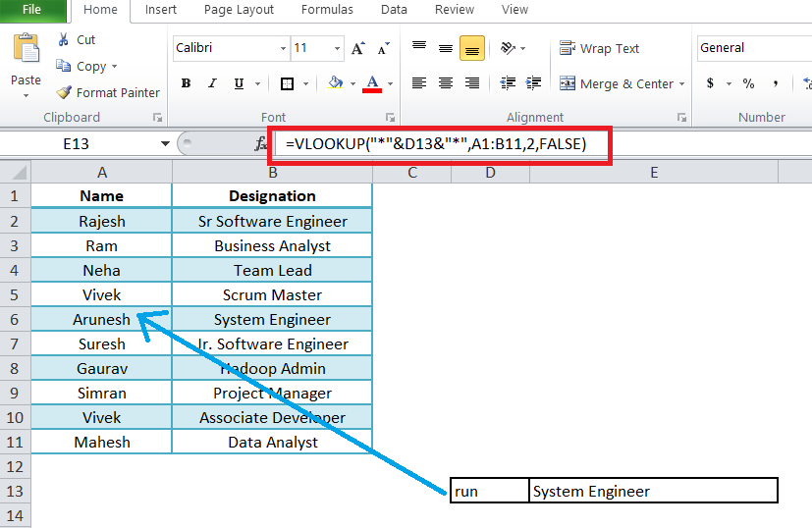Select row 13 header
Screen dimensions: 812x528
(x=15, y=491)
